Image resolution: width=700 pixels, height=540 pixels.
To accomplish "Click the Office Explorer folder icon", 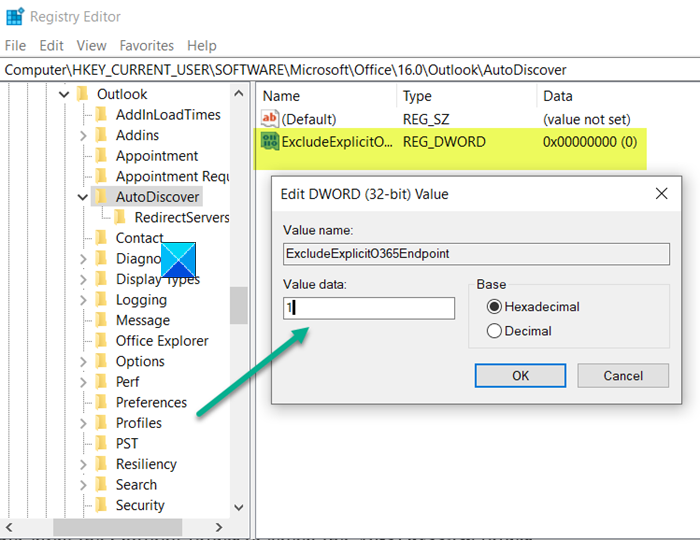I will point(102,341).
